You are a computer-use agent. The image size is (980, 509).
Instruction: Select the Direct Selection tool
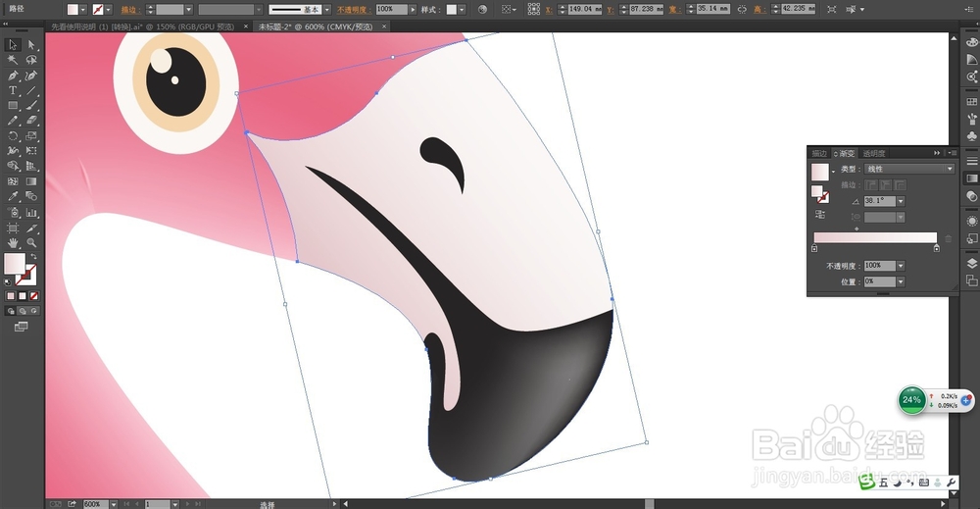[31, 45]
